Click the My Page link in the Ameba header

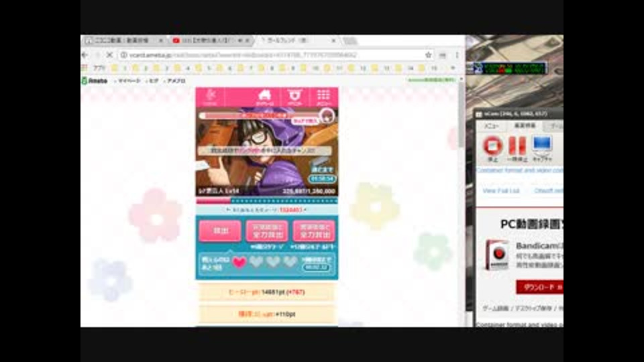point(127,81)
